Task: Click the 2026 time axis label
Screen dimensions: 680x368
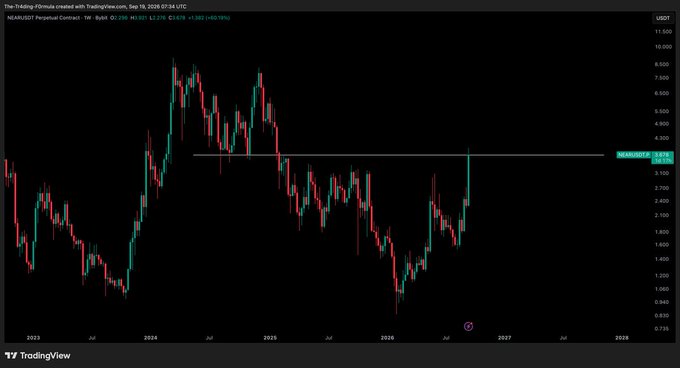Action: point(387,338)
